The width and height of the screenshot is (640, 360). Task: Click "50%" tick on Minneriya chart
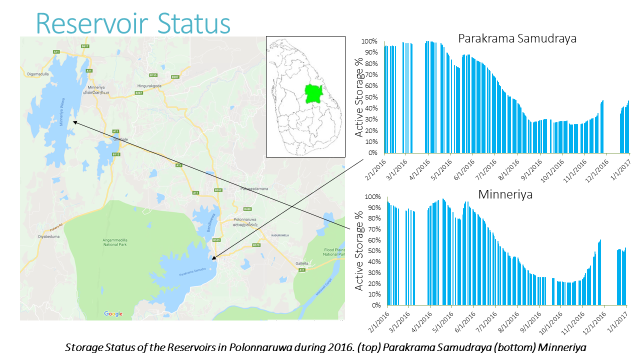[x=374, y=251]
